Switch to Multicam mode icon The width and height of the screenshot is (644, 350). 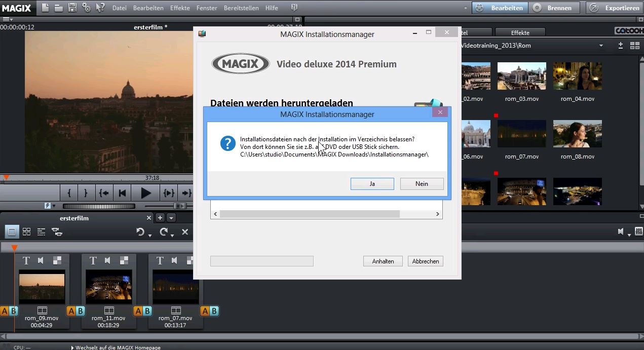57,231
